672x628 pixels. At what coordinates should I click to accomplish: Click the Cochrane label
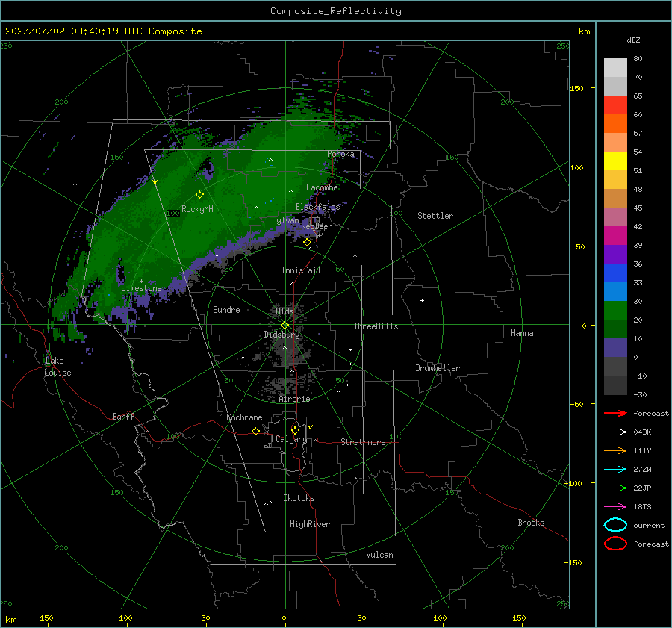[244, 417]
